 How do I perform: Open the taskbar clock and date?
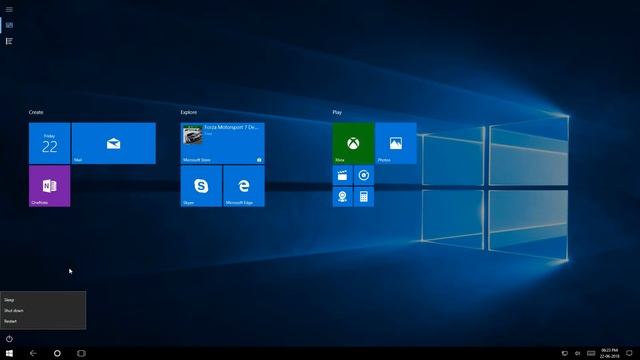[x=609, y=353]
